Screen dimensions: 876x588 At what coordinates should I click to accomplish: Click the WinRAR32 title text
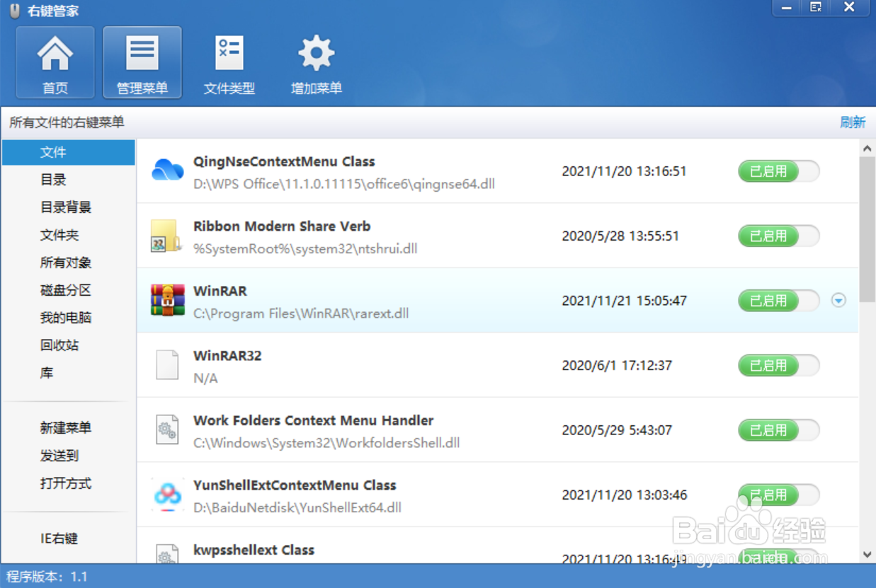(x=227, y=356)
